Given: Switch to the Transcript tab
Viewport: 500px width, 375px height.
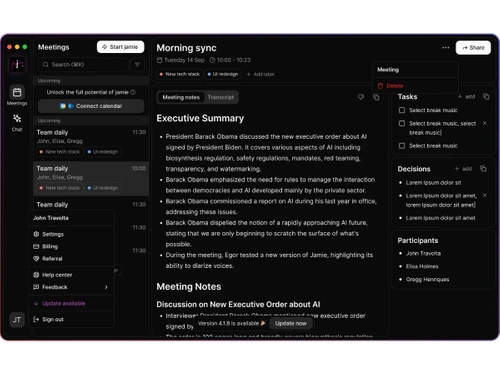Looking at the screenshot, I should [221, 97].
